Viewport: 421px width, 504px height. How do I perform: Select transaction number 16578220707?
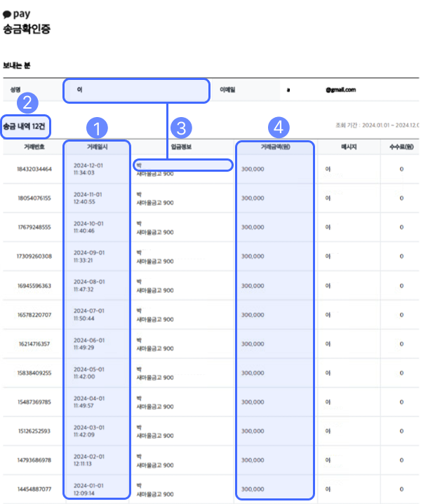[x=34, y=315]
